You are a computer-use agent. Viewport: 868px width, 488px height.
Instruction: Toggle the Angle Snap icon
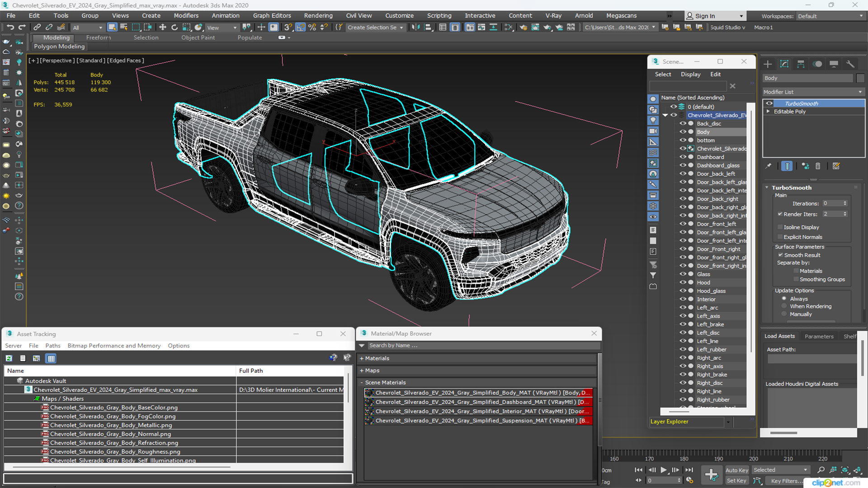click(x=300, y=28)
